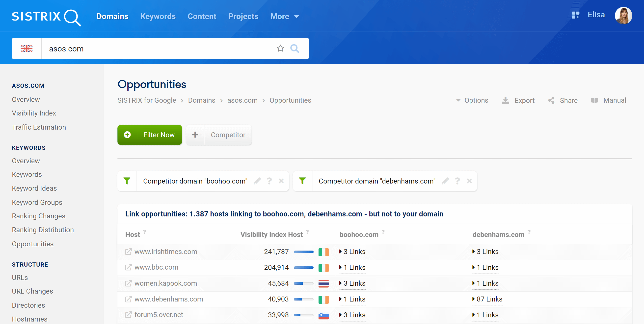This screenshot has width=644, height=324.
Task: Open Opportunities in sidebar
Action: [33, 244]
